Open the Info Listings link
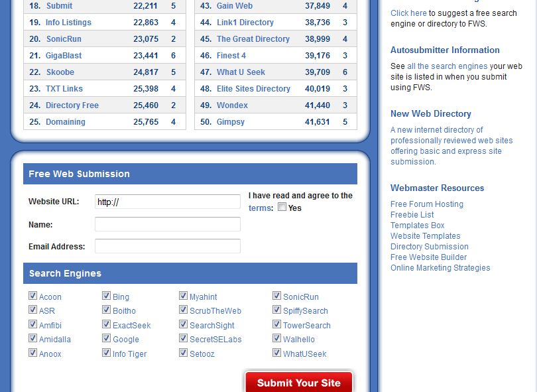 coord(68,23)
